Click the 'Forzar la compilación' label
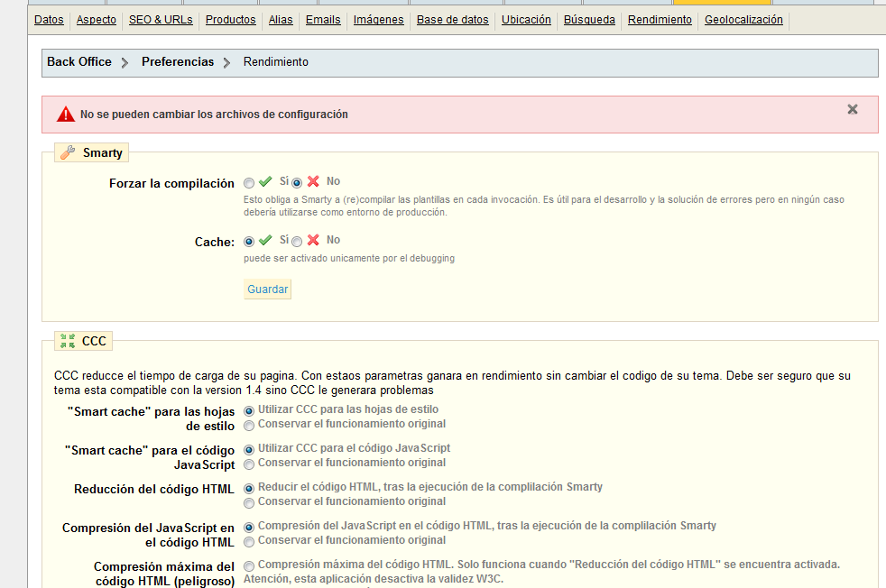Viewport: 886px width, 588px height. click(171, 184)
